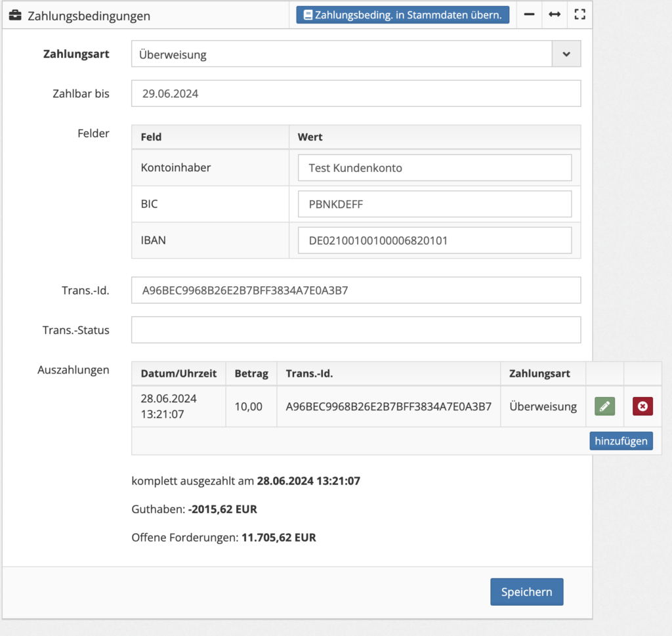Click the Datum/Uhrzeit column header

click(178, 373)
